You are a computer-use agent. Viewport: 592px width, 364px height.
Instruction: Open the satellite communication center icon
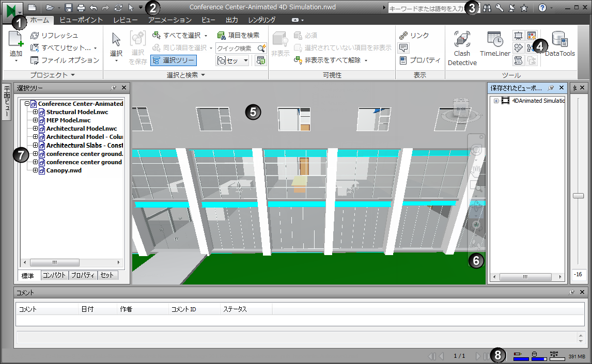click(x=511, y=8)
